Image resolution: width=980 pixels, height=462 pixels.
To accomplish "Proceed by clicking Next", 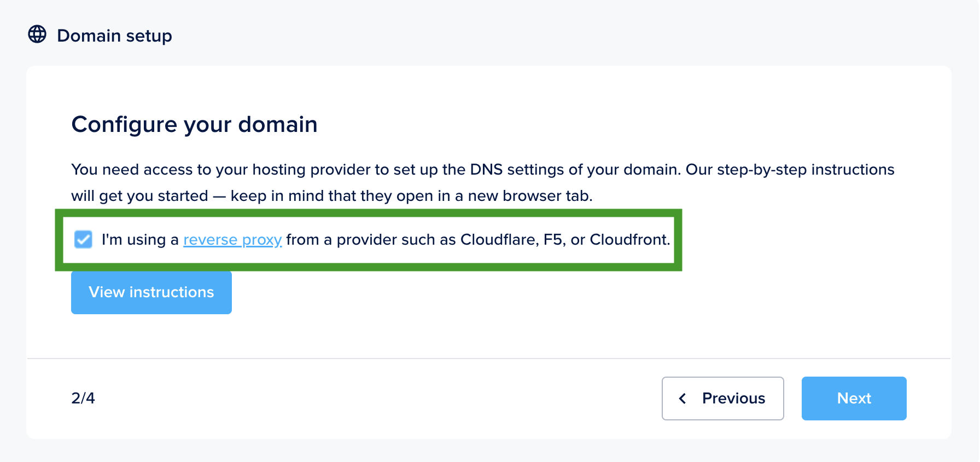I will (x=854, y=399).
